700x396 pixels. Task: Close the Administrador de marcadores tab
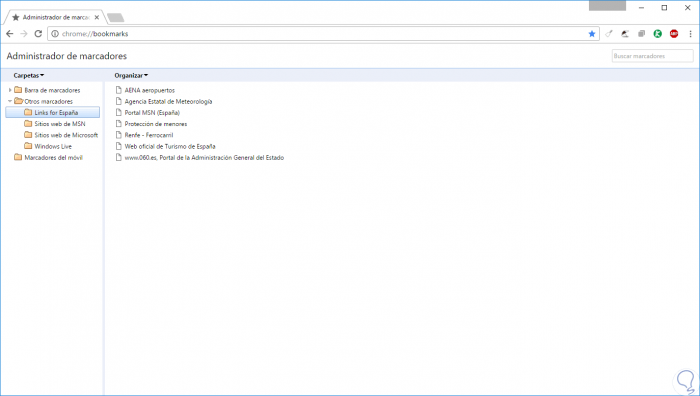(x=97, y=17)
